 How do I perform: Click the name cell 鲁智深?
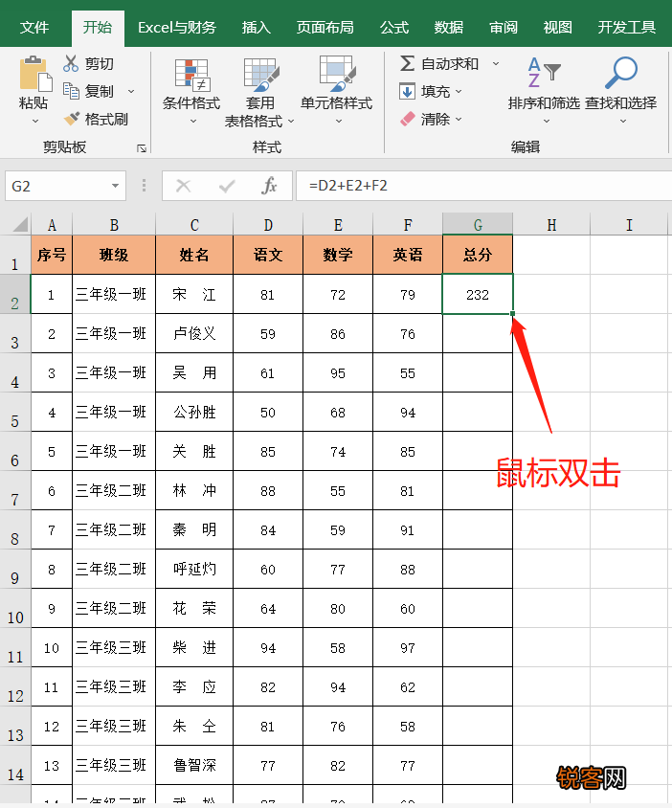(x=194, y=765)
